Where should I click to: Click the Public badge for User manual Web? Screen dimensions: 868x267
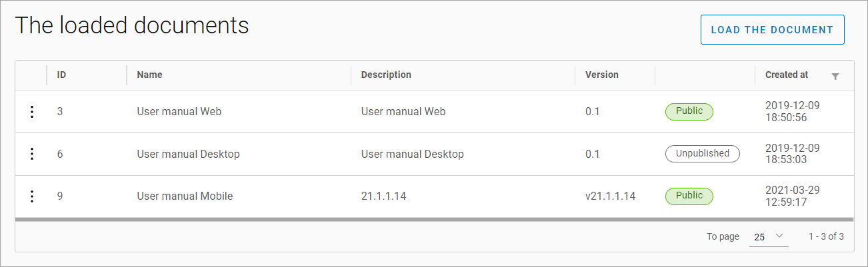tap(689, 111)
